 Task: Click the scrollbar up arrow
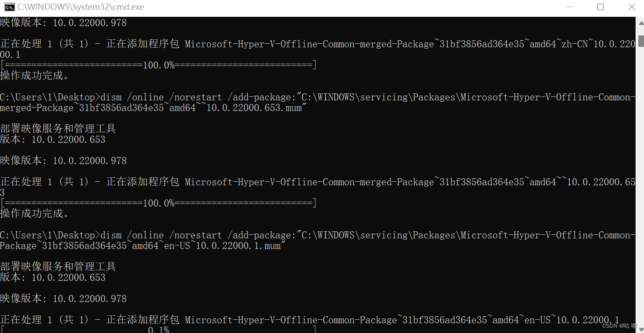[640, 22]
